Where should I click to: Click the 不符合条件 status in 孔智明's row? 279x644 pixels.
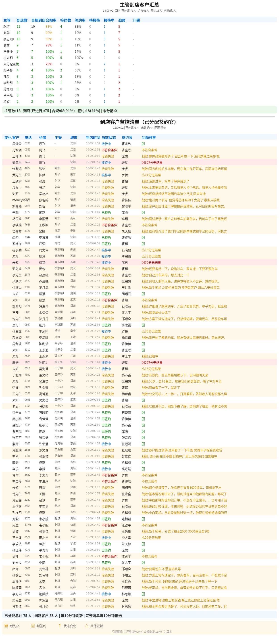109,150
